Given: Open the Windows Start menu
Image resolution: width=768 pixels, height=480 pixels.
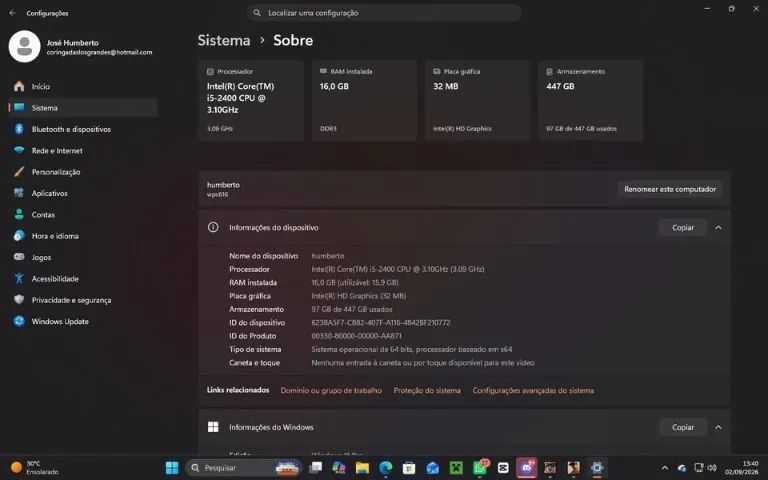Looking at the screenshot, I should pos(172,468).
